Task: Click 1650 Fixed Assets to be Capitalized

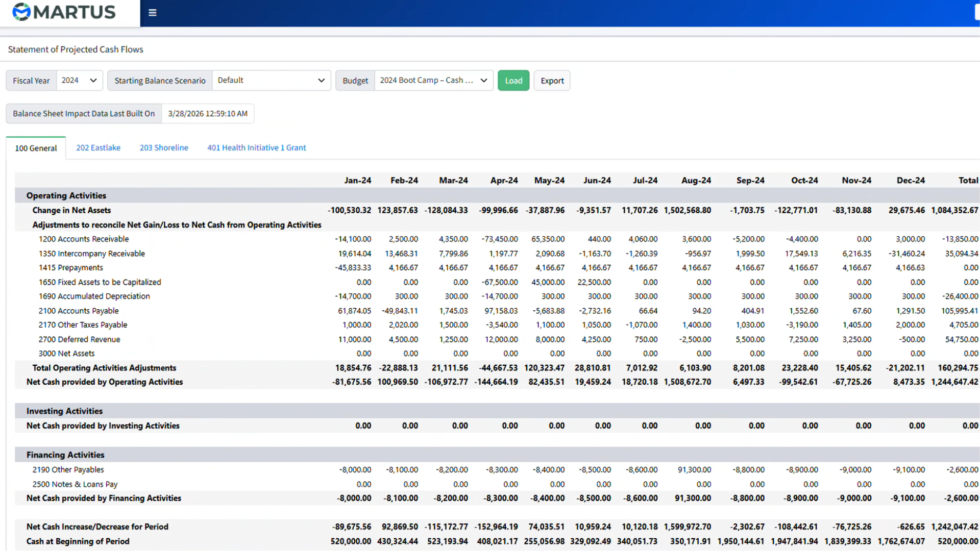Action: point(100,282)
